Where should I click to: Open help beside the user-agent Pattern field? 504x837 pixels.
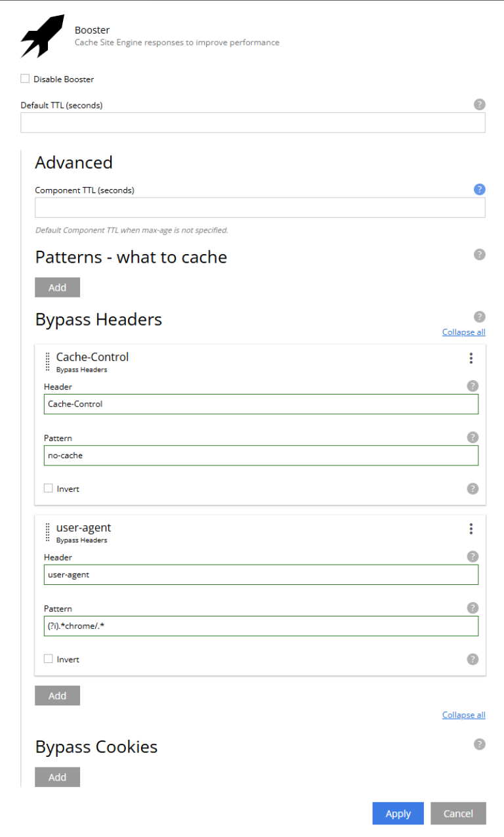pyautogui.click(x=472, y=608)
